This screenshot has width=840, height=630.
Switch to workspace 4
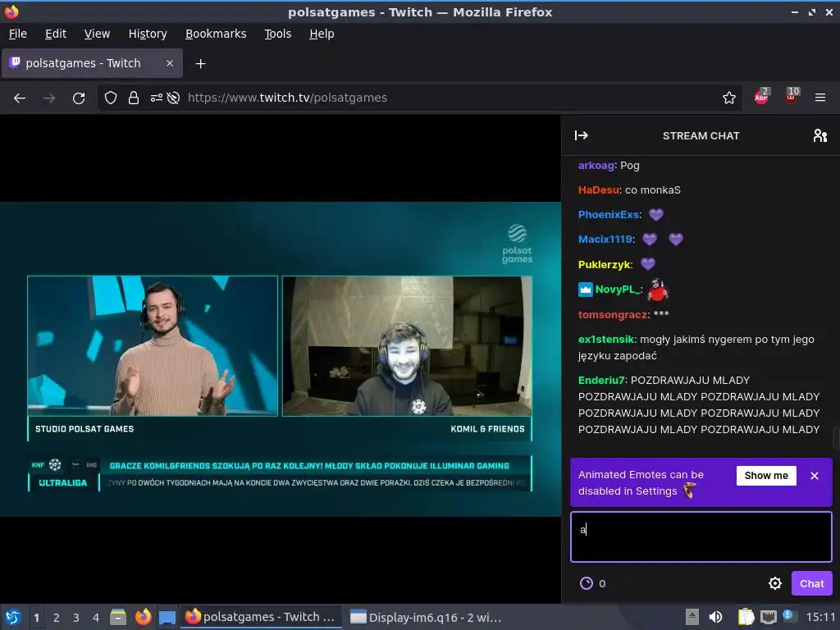(96, 618)
